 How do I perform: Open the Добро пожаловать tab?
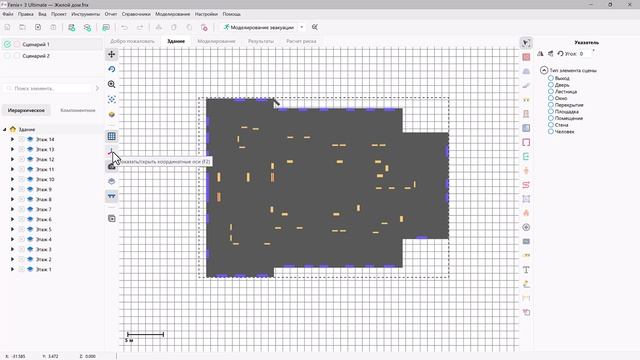pos(132,41)
